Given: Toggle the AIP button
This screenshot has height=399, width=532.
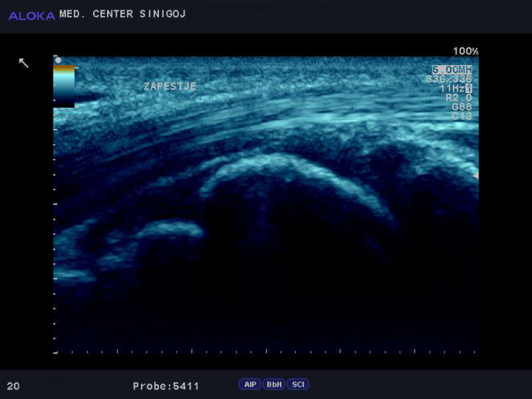Looking at the screenshot, I should (250, 384).
